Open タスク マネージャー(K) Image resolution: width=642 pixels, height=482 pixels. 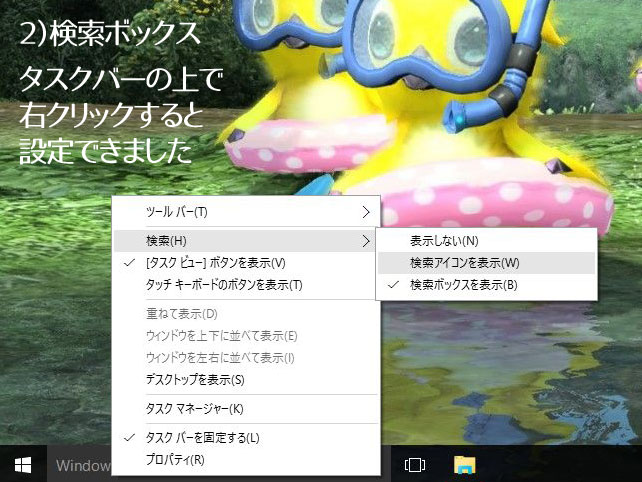pos(246,409)
